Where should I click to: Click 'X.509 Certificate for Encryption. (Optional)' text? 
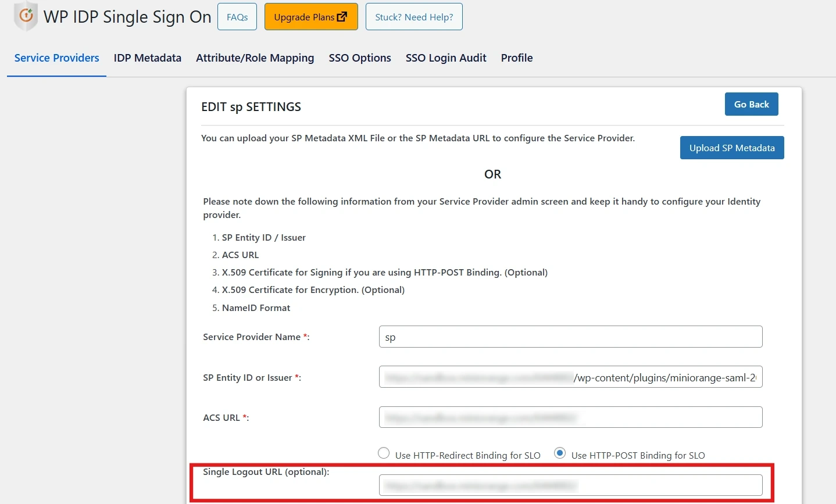[x=313, y=289]
